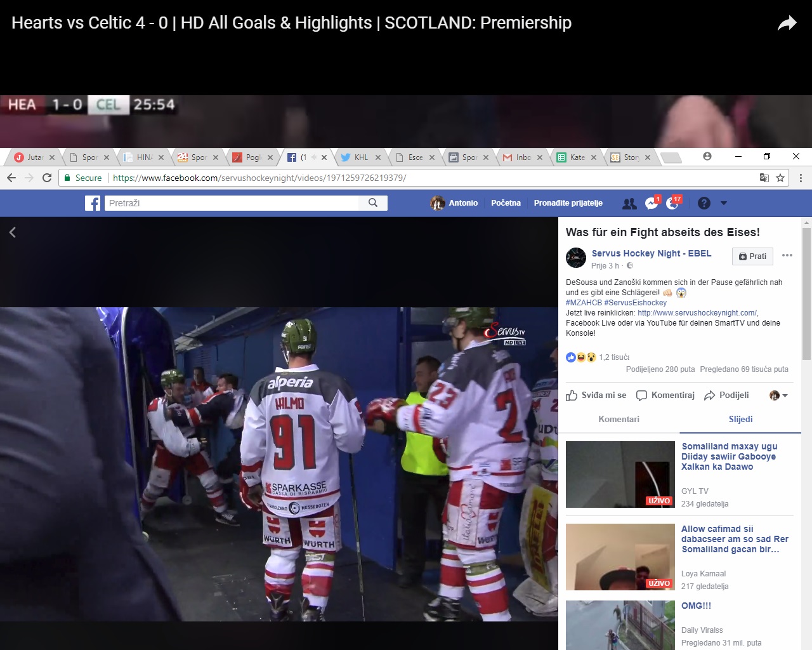The width and height of the screenshot is (812, 650).
Task: Open the servushockeynight.com link
Action: (697, 313)
